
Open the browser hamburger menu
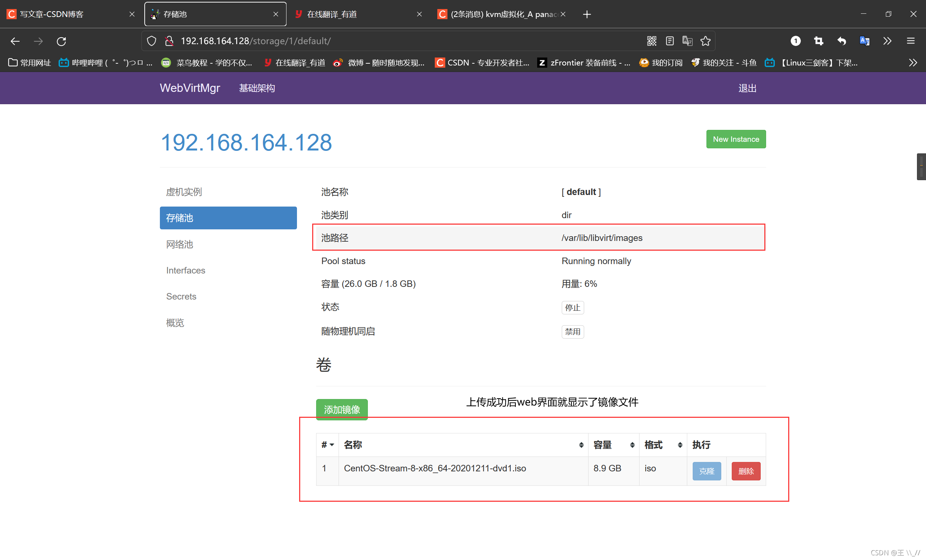pyautogui.click(x=910, y=41)
